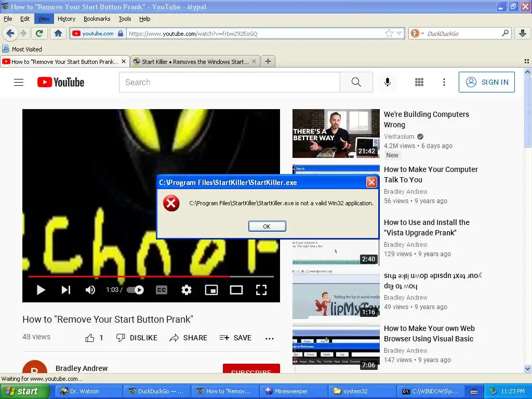Skip to next video

66,290
